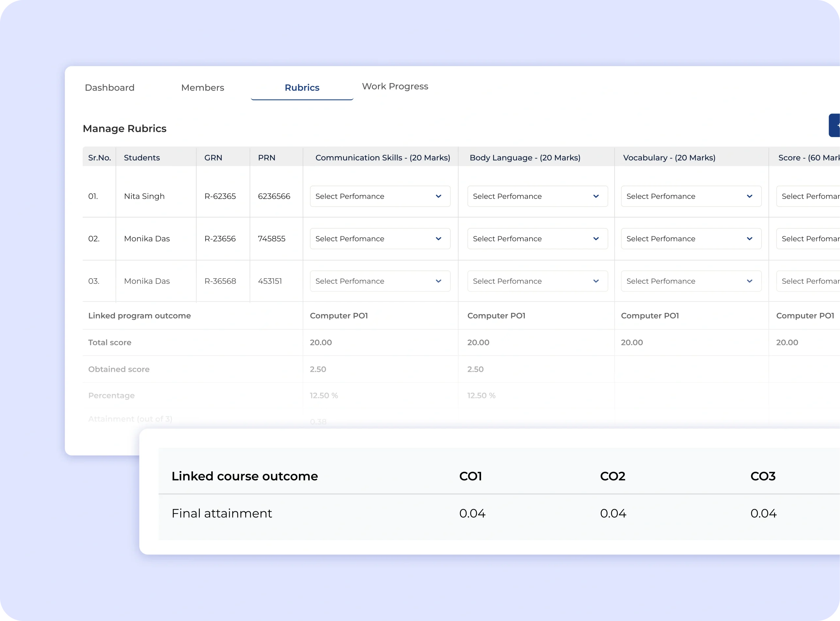This screenshot has width=840, height=621.
Task: Click the Nita Singh student name
Action: click(x=144, y=196)
